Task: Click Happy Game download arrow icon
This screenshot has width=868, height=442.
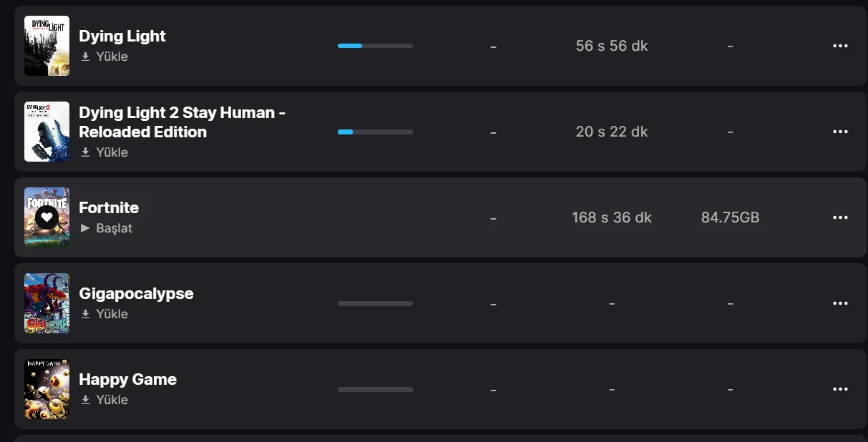Action: (x=85, y=400)
